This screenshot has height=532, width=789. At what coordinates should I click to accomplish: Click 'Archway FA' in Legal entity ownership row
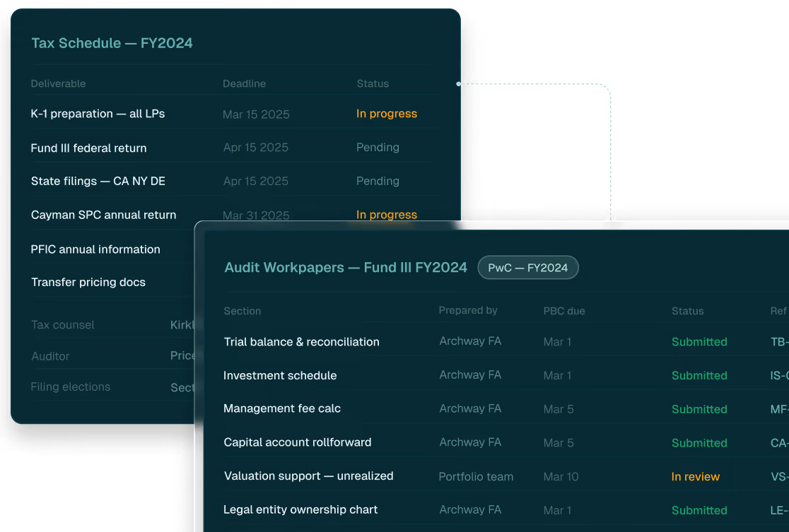click(470, 509)
